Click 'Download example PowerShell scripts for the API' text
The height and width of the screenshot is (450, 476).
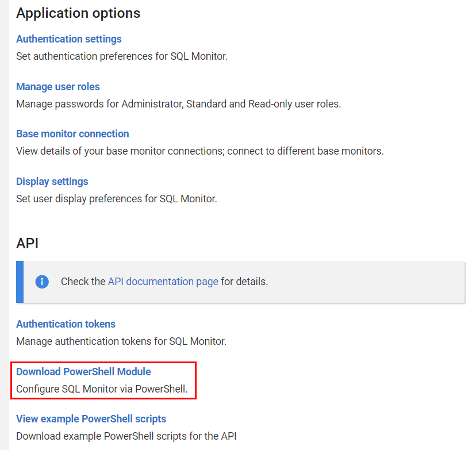coord(126,436)
